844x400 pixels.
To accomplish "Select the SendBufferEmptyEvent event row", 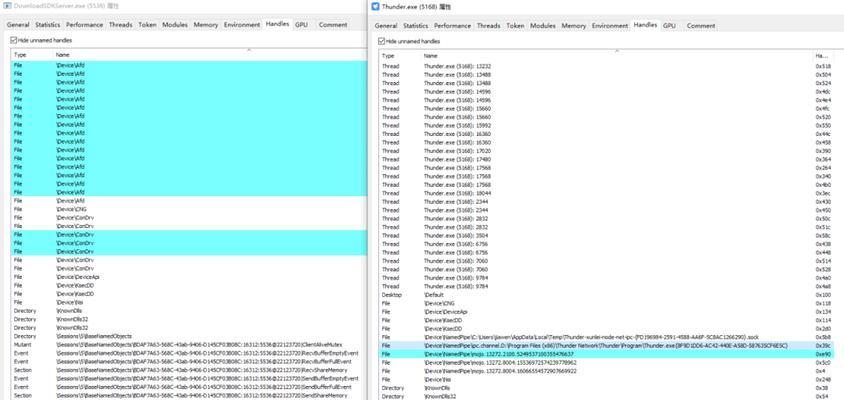I will (188, 378).
